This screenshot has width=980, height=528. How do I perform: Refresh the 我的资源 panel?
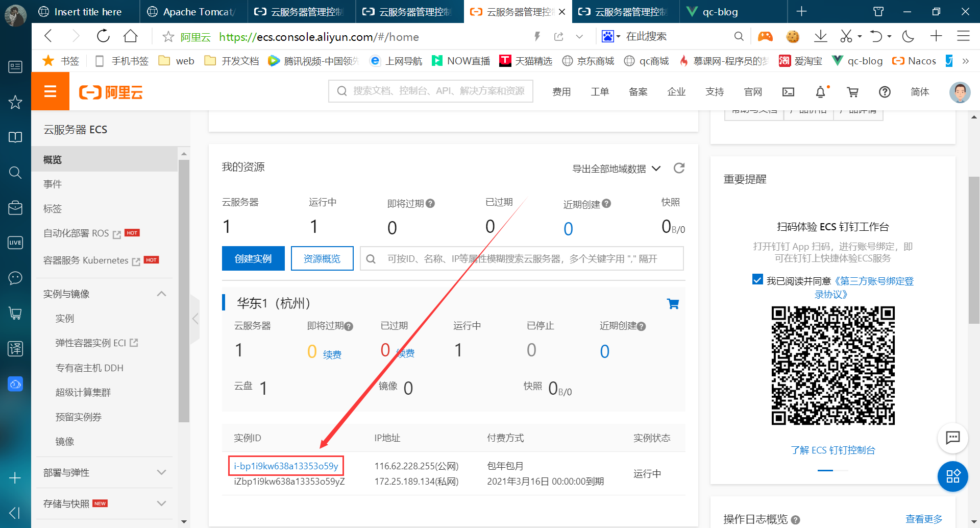pyautogui.click(x=679, y=168)
